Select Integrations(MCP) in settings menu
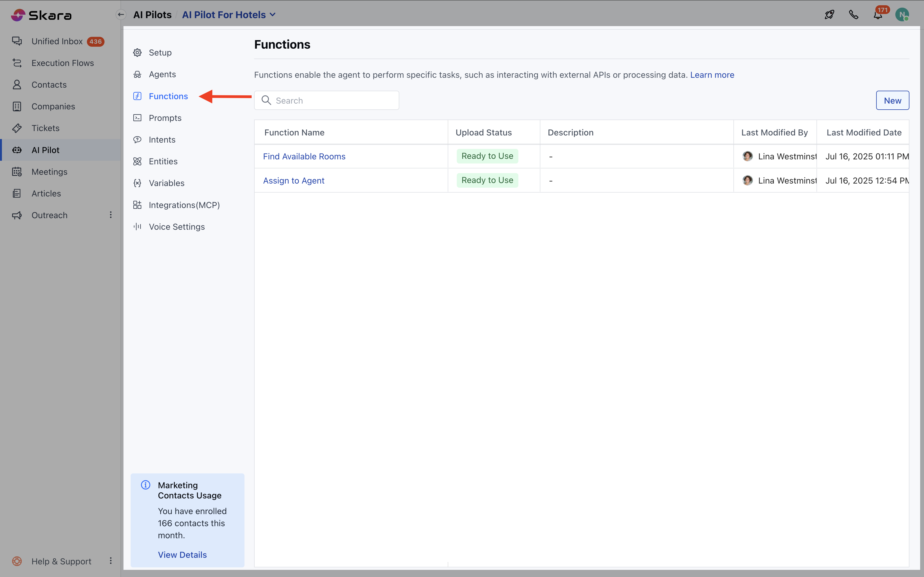Image resolution: width=924 pixels, height=577 pixels. (x=184, y=205)
